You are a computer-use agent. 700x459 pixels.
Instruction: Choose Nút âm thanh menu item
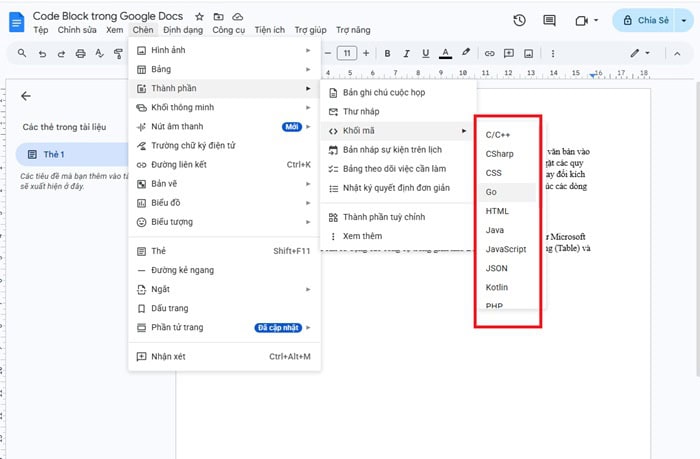(x=225, y=126)
